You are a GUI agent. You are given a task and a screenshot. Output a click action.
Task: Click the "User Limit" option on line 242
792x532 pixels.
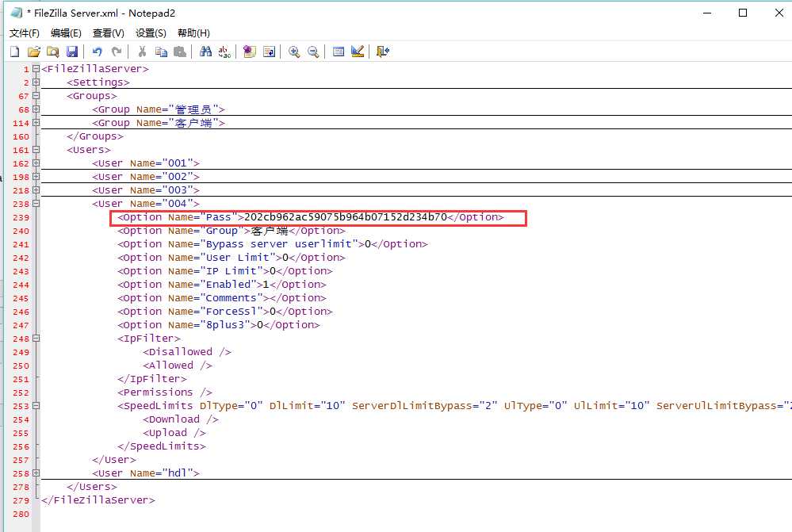coord(231,258)
